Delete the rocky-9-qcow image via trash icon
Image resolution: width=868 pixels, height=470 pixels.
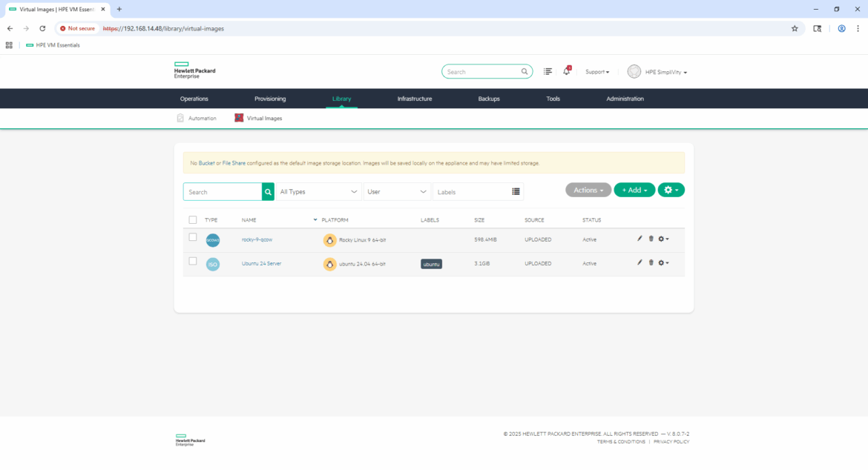coord(651,239)
